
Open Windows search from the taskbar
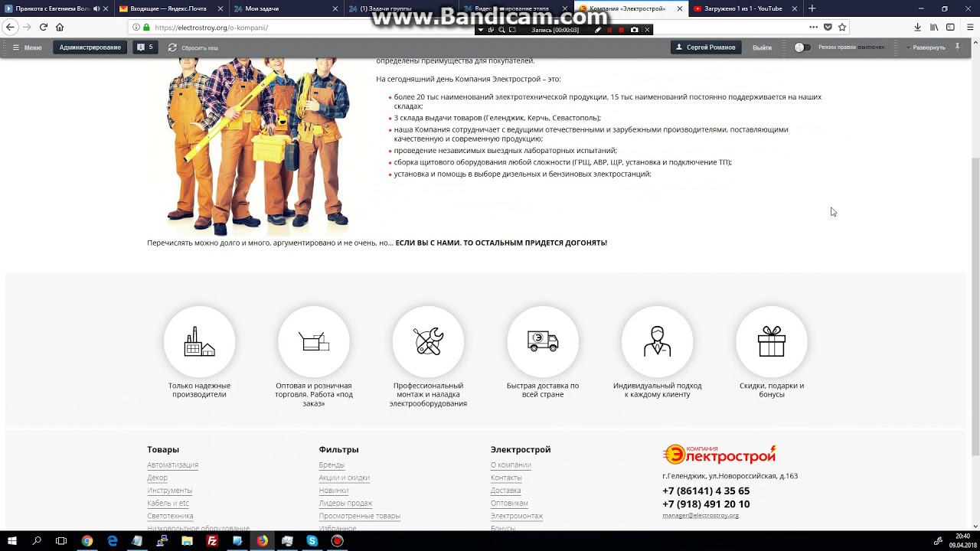37,540
